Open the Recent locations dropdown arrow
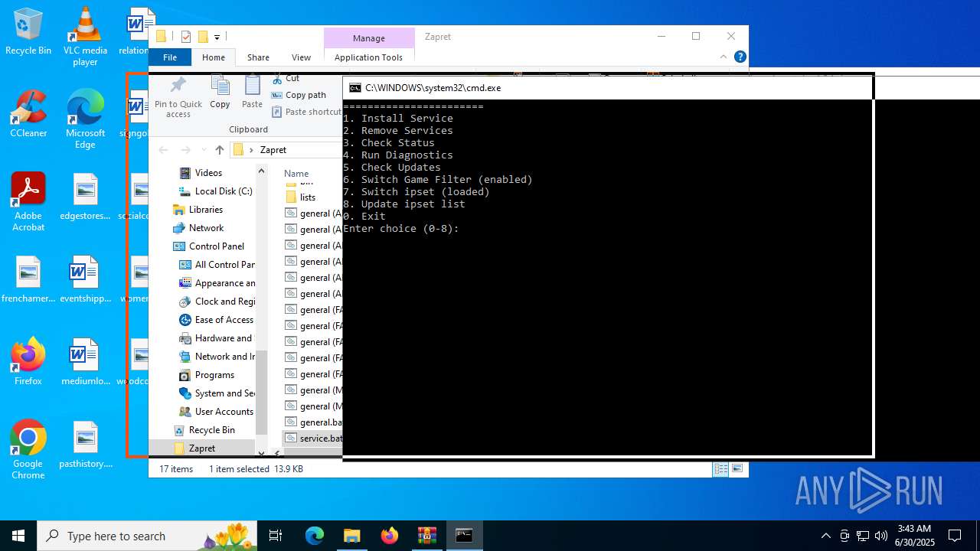 coord(204,150)
